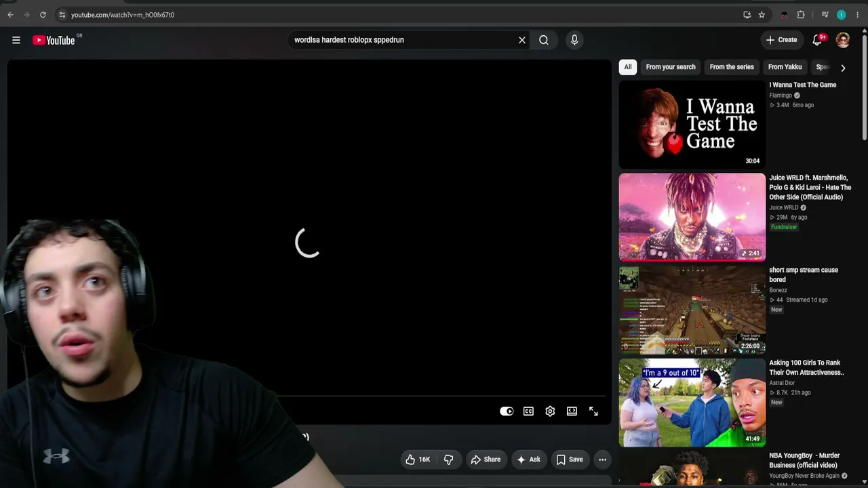The image size is (868, 488).
Task: Submit search with the magnifier button
Action: pyautogui.click(x=544, y=40)
